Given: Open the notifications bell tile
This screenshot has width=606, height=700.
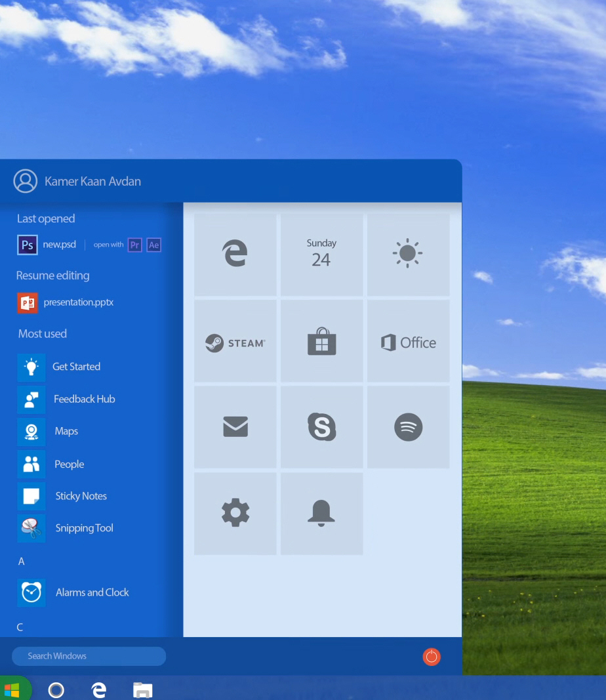Looking at the screenshot, I should coord(321,513).
